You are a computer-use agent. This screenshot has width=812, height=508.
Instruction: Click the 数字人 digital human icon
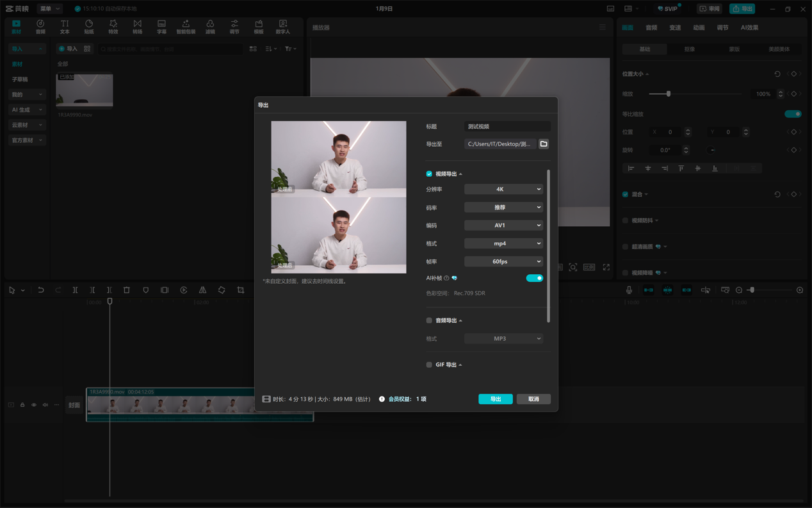282,27
